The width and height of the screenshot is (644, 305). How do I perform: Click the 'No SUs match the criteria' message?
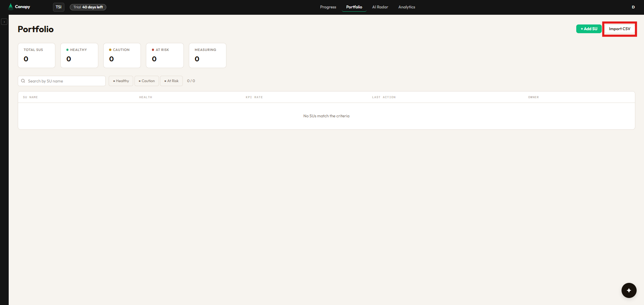326,116
